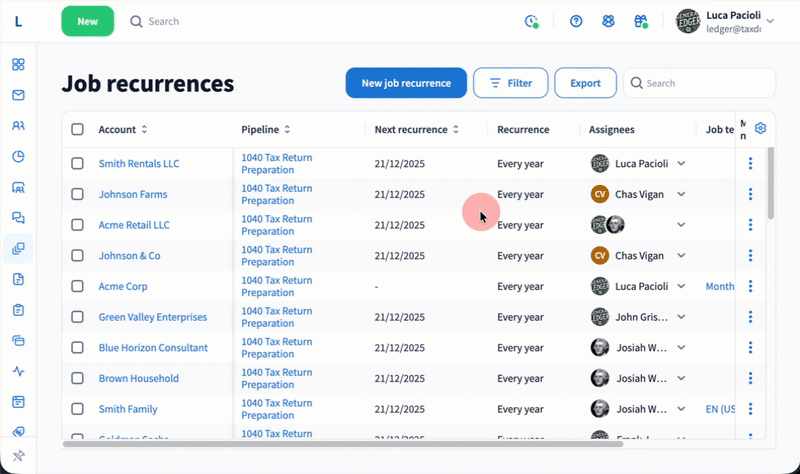Select all rows with header checkbox
This screenshot has height=474, width=800.
click(x=78, y=129)
